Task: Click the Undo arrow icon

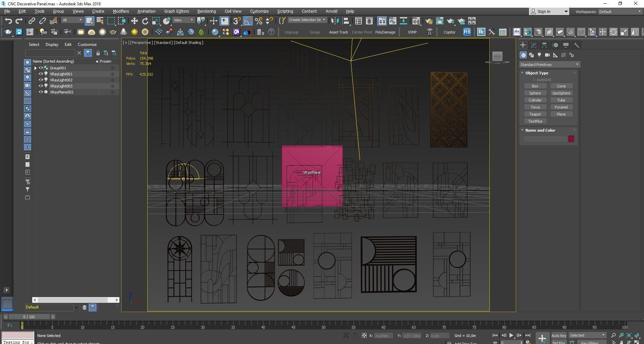Action: click(x=8, y=21)
